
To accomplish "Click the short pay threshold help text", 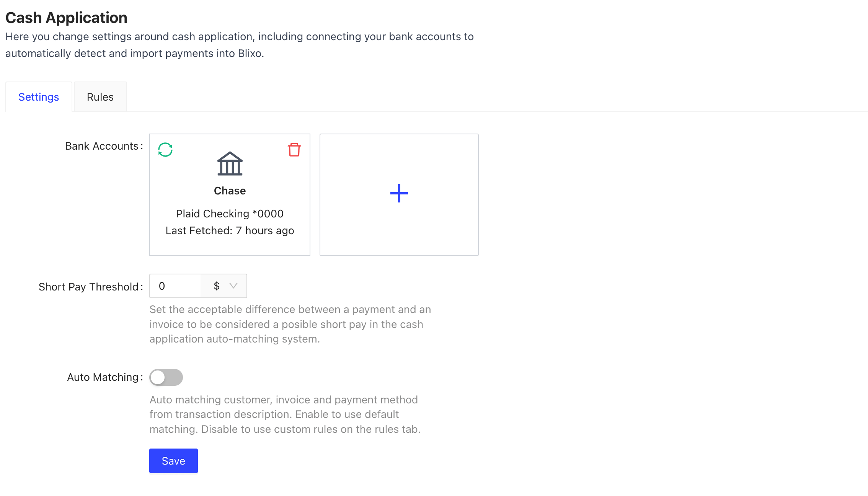I will 290,324.
